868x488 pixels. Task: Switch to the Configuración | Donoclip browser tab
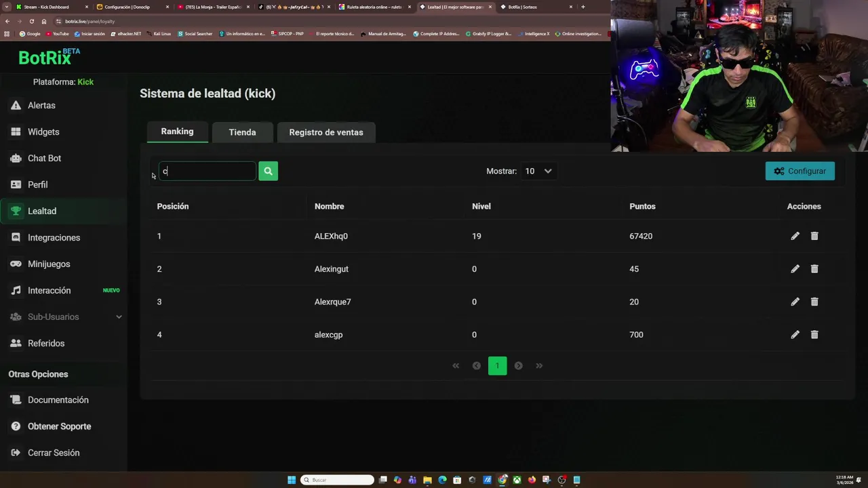[132, 7]
